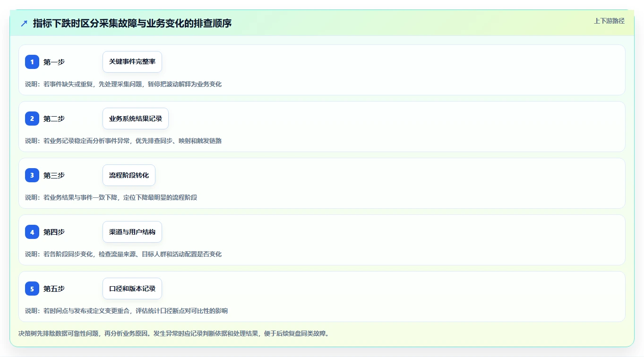The width and height of the screenshot is (644, 357).
Task: Click the title 指标下跌时区分采集故障与业务变化的排查顺序
Action: tap(132, 24)
